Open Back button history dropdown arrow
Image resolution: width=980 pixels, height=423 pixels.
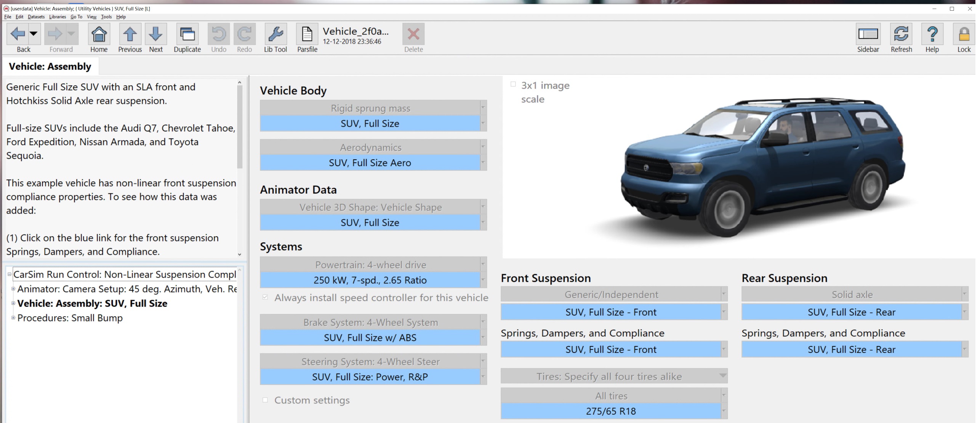(x=34, y=34)
